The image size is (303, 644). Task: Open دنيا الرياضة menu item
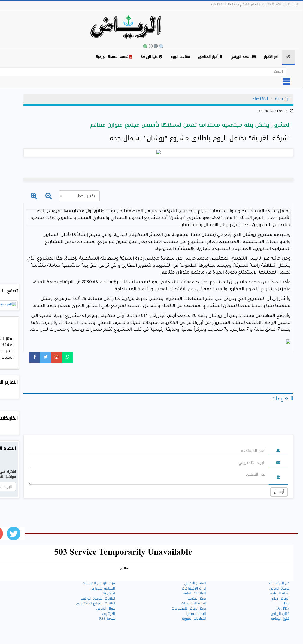tap(151, 57)
